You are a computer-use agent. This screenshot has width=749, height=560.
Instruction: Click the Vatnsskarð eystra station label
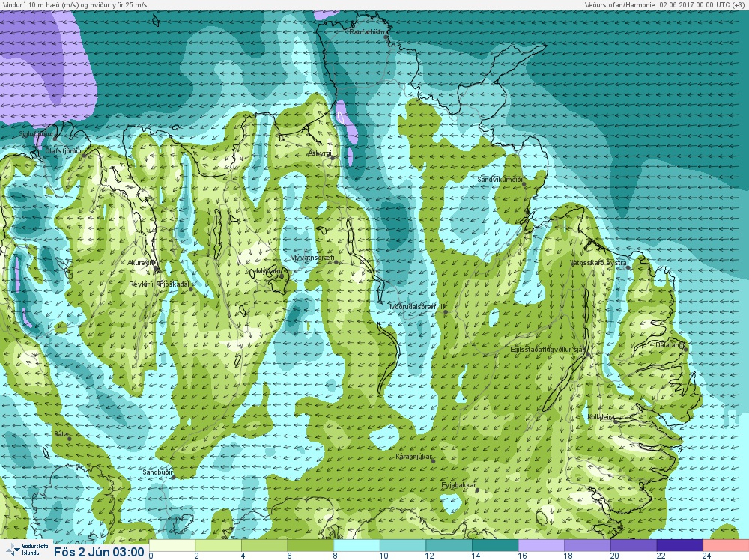coord(599,263)
